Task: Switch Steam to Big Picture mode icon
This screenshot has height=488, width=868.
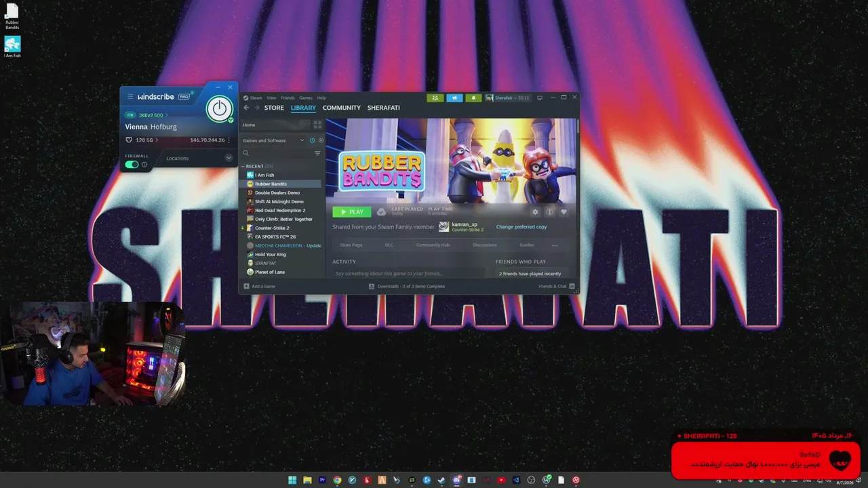Action: 540,98
